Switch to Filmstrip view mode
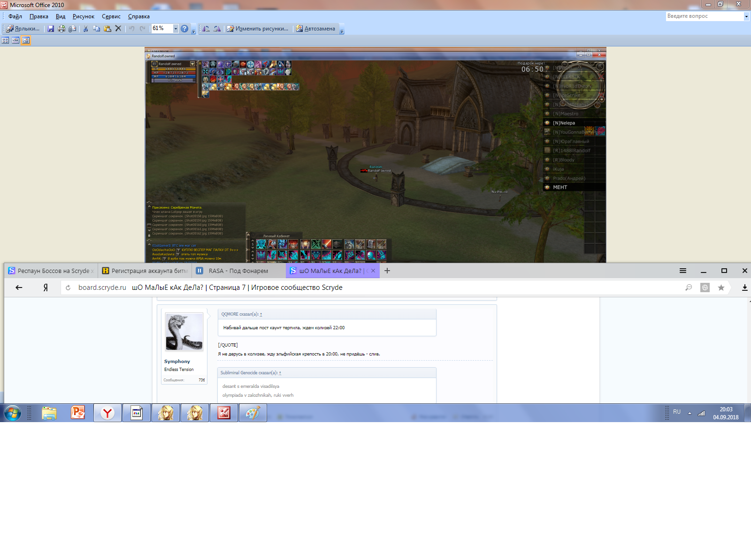The width and height of the screenshot is (751, 560). coord(15,41)
